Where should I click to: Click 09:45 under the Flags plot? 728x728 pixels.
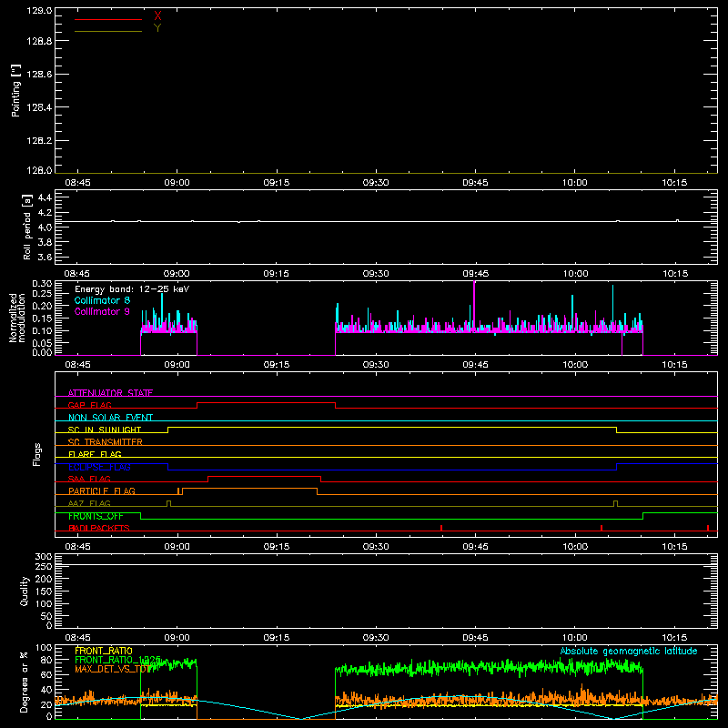pyautogui.click(x=475, y=547)
